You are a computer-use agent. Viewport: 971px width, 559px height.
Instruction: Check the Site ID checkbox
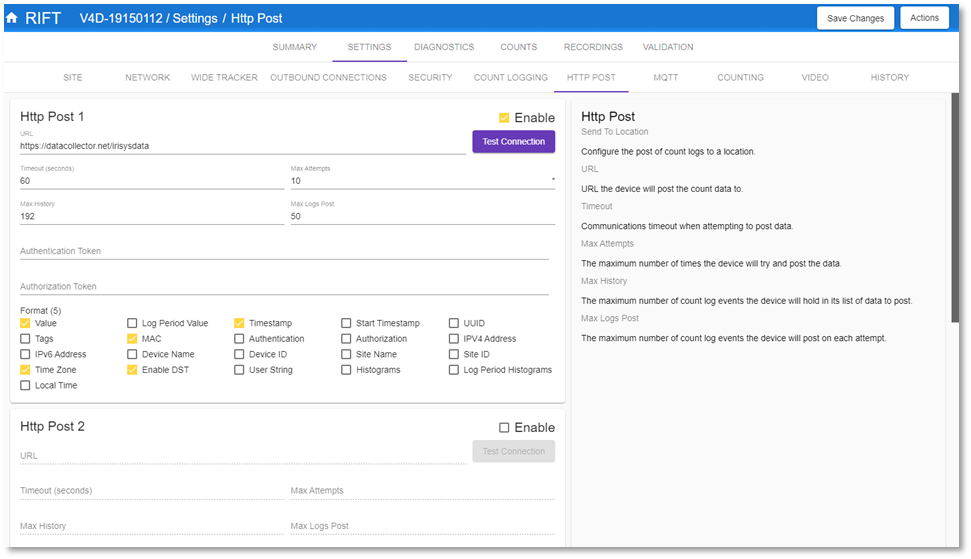(x=454, y=354)
